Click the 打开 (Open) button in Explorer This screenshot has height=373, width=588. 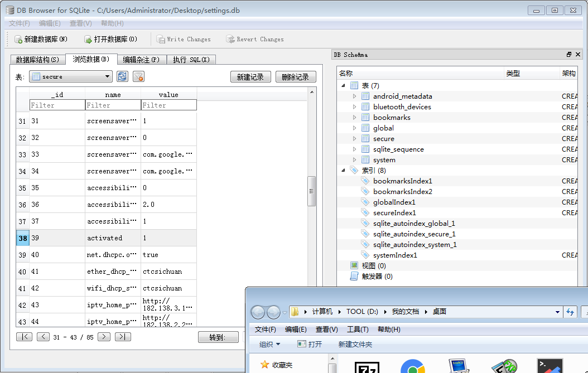(310, 344)
